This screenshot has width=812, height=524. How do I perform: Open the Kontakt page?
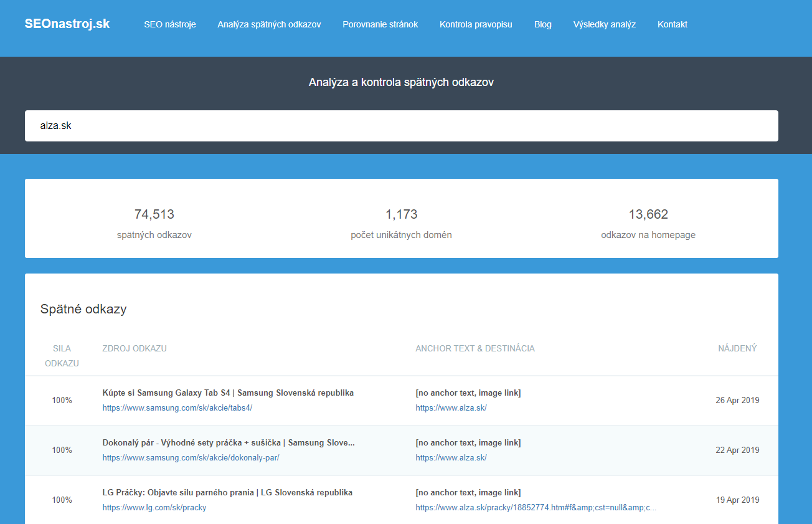(x=673, y=24)
